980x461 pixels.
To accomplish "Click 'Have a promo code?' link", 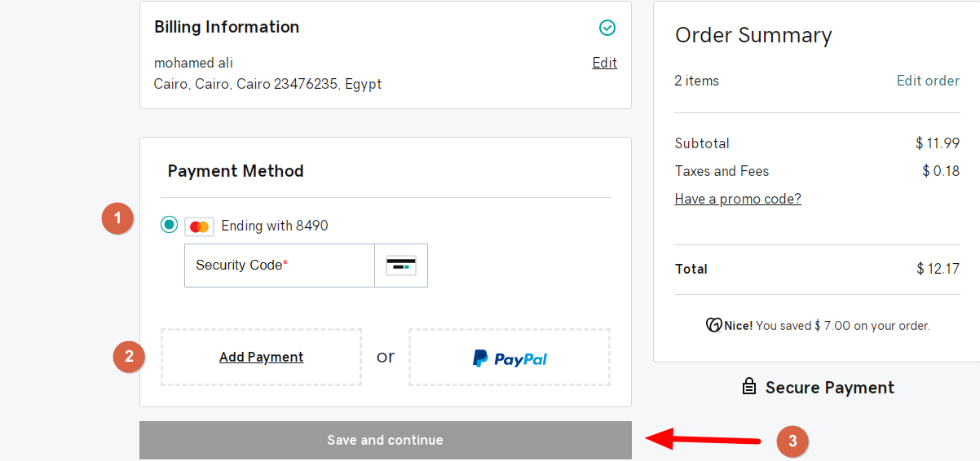I will (738, 199).
